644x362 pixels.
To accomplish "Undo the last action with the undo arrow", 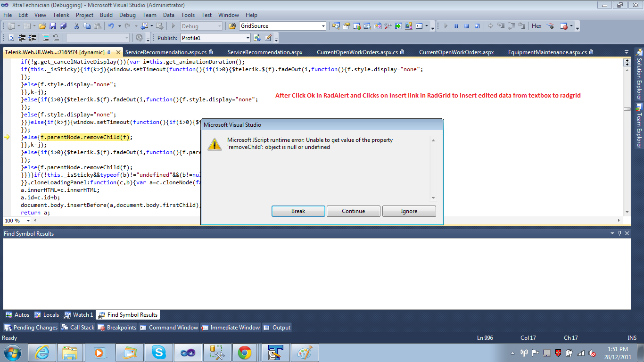I will click(111, 26).
